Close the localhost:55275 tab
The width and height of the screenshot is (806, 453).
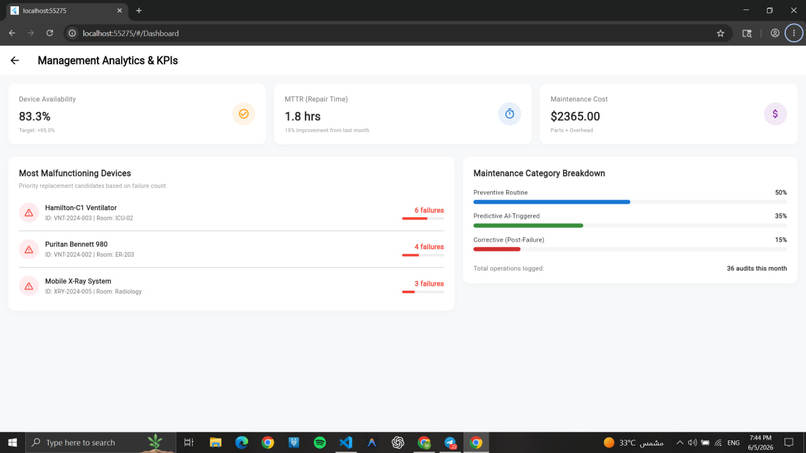[119, 10]
